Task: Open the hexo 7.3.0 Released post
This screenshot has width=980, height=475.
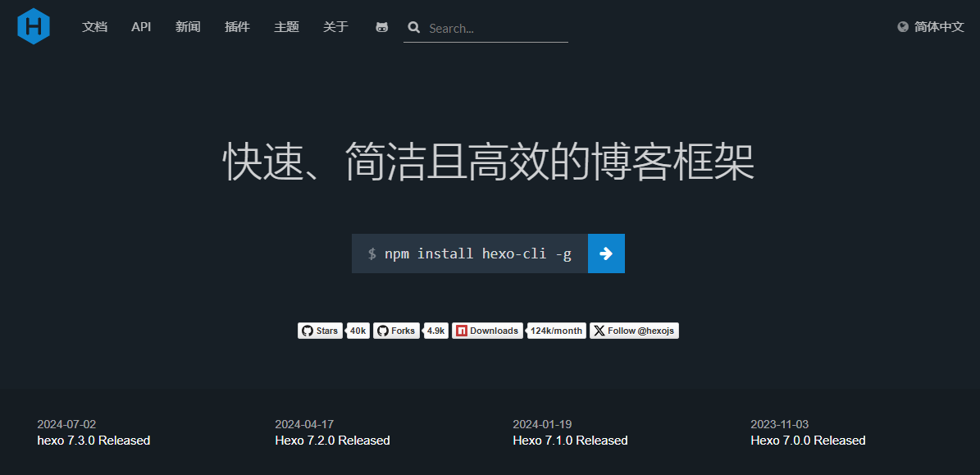Action: click(x=93, y=441)
